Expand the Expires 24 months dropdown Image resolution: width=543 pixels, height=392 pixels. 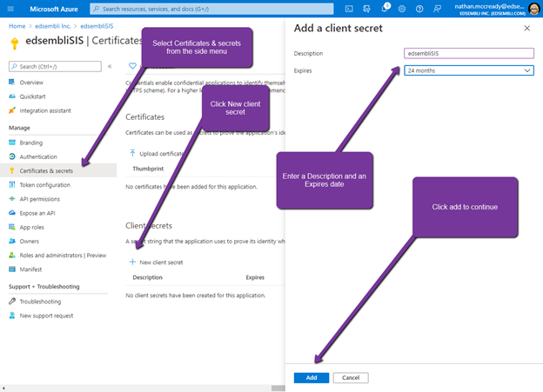click(468, 70)
